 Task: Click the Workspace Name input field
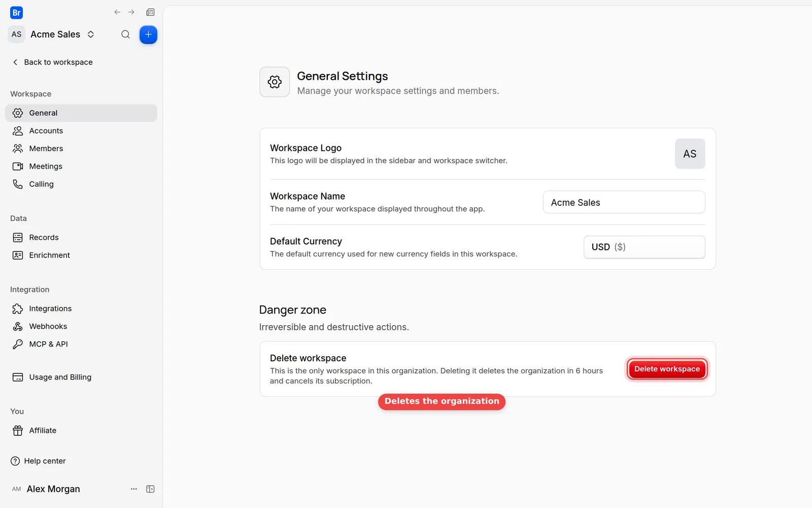click(x=624, y=202)
